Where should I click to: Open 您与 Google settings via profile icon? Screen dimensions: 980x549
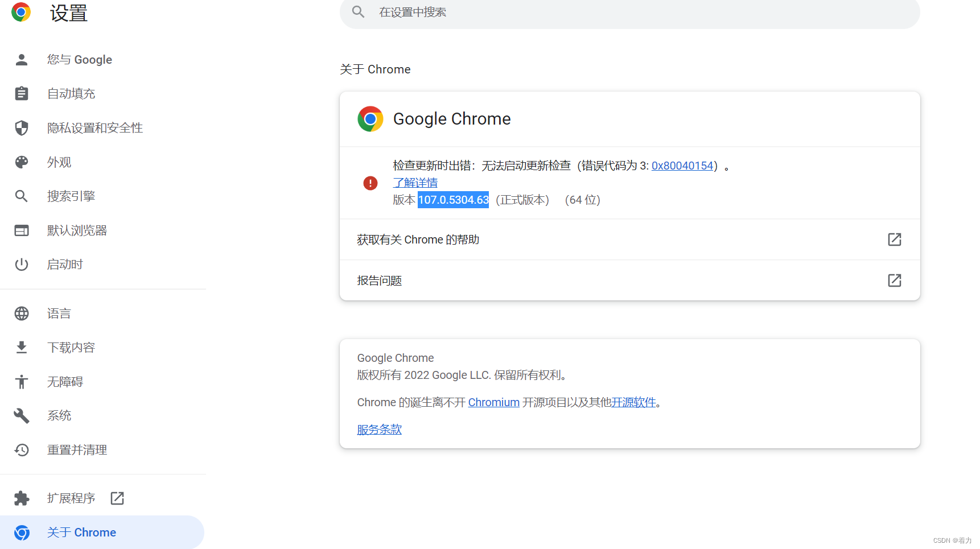[x=21, y=59]
